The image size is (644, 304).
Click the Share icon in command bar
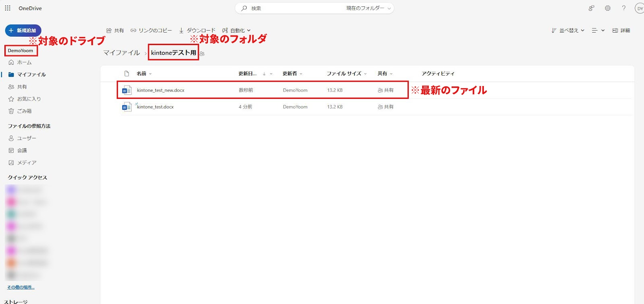pyautogui.click(x=109, y=31)
